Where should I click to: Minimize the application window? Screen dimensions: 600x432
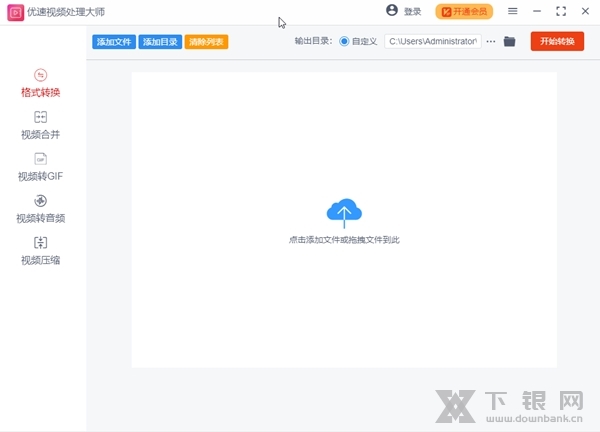[x=537, y=11]
